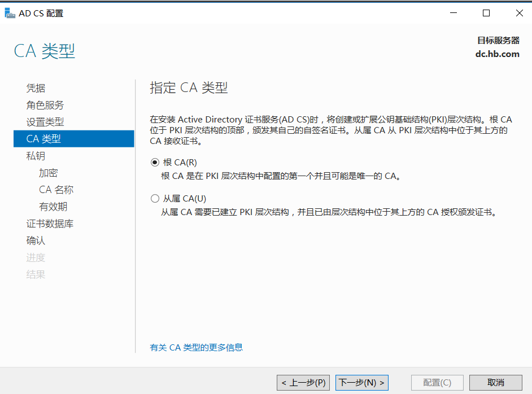The height and width of the screenshot is (394, 532).
Task: Close the AD CS 配置 window
Action: (519, 13)
